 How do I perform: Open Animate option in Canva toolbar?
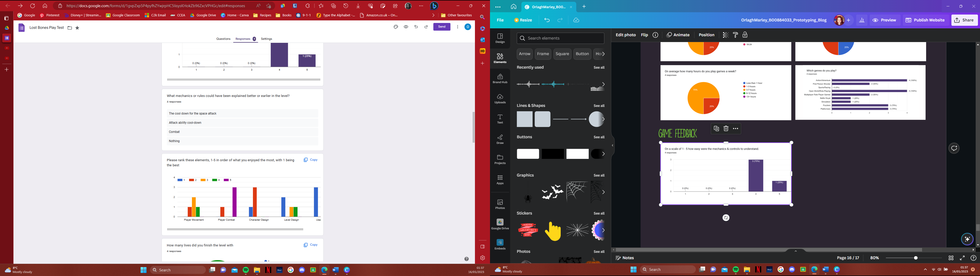[678, 35]
